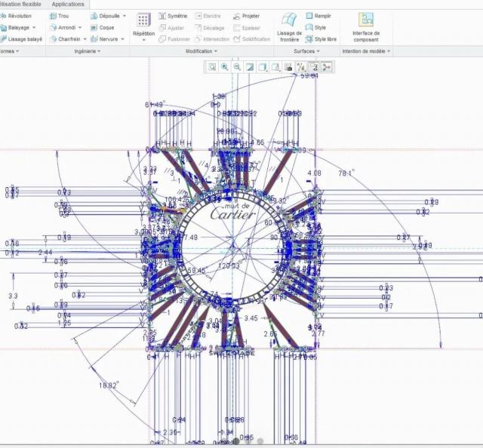Click the greyed Ajuster button
Viewport: 483px width, 448px height.
(x=171, y=28)
